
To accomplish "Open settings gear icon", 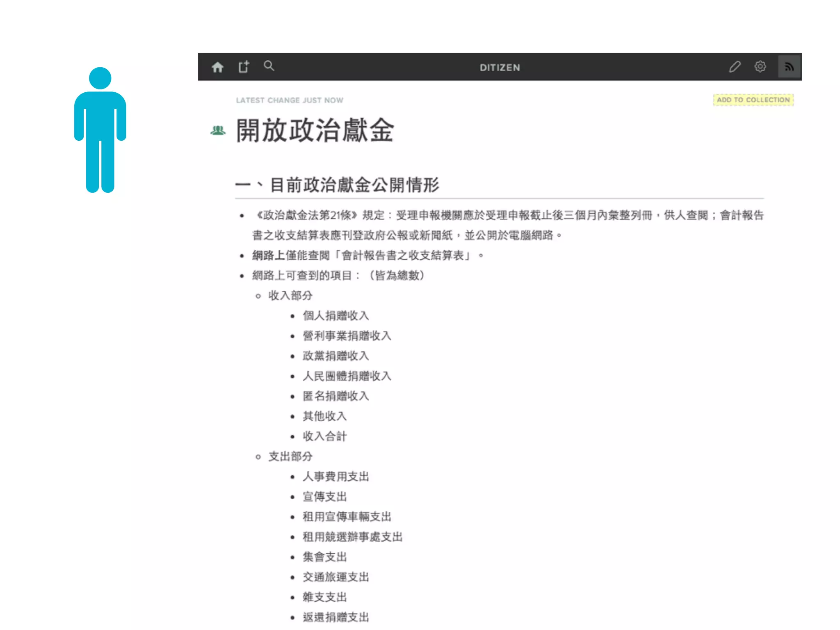I will pos(760,66).
